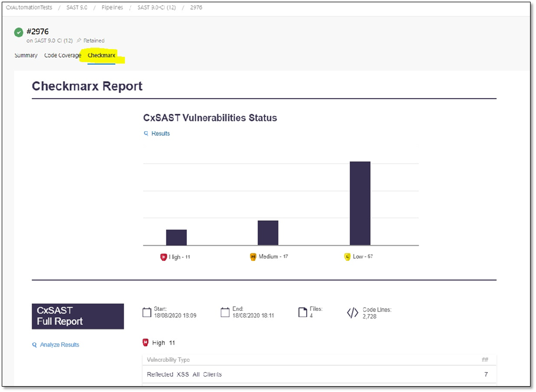Click the magnifier icon beside Analyze Results

coord(35,345)
